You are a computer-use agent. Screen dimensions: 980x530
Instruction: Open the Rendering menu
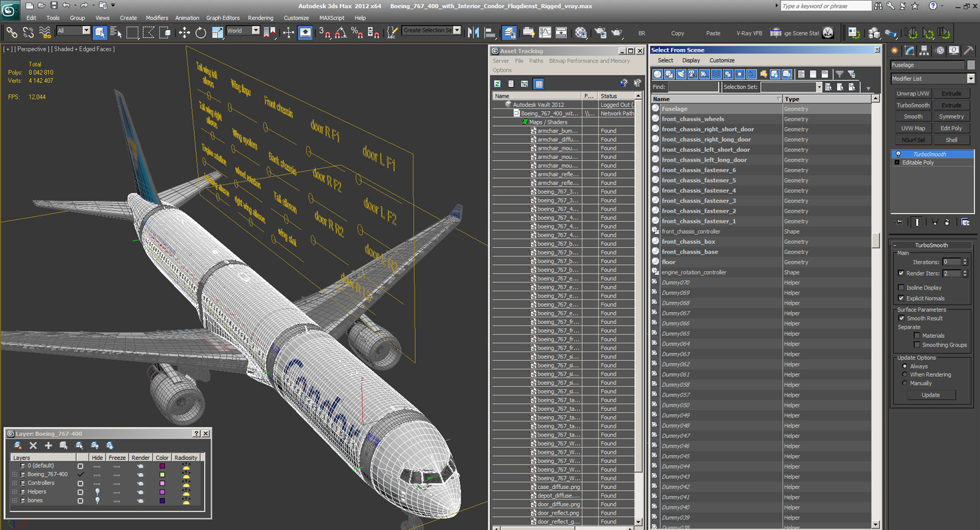click(x=260, y=18)
